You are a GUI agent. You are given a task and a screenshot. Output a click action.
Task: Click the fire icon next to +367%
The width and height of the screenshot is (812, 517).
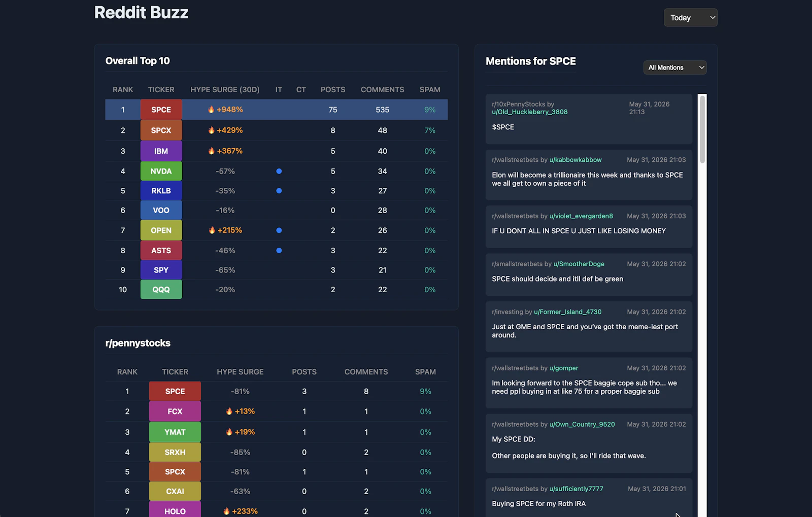pyautogui.click(x=211, y=151)
